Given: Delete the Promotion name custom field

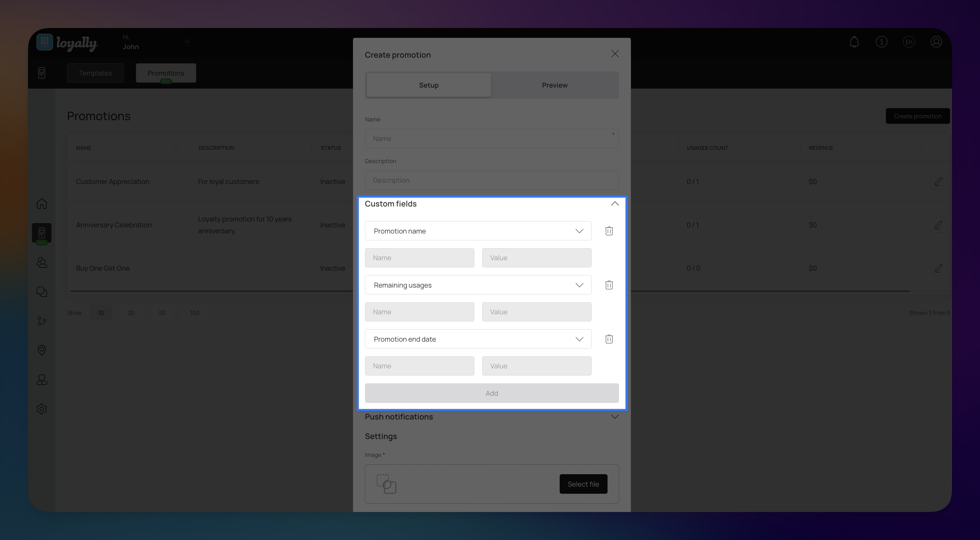Looking at the screenshot, I should click(x=609, y=231).
